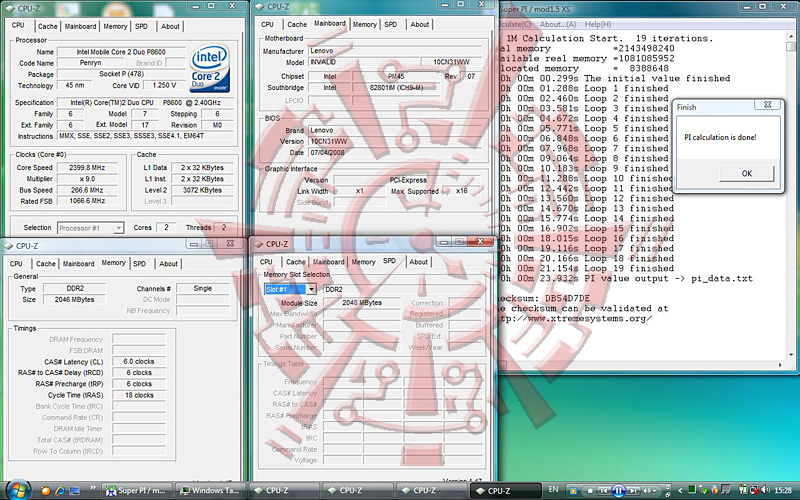Click the Super PI checksum line DB54D7DE
The width and height of the screenshot is (800, 500).
click(x=545, y=298)
